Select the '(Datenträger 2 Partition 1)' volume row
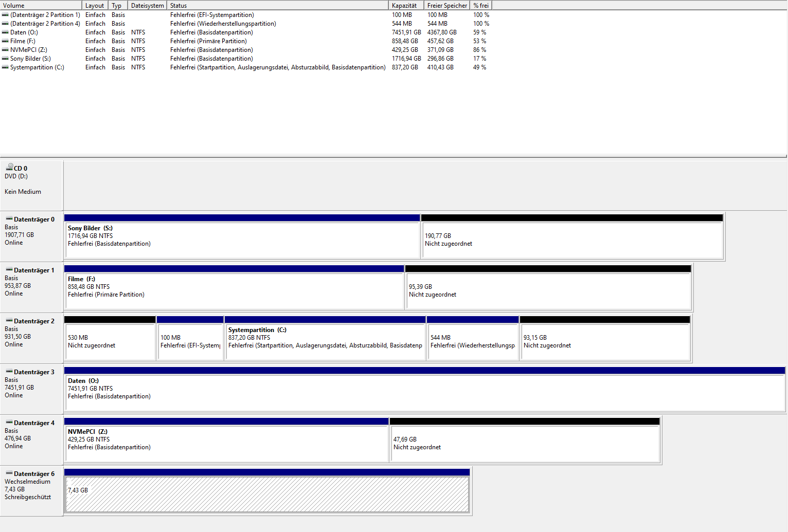Screen dimensions: 788x532 [246, 15]
